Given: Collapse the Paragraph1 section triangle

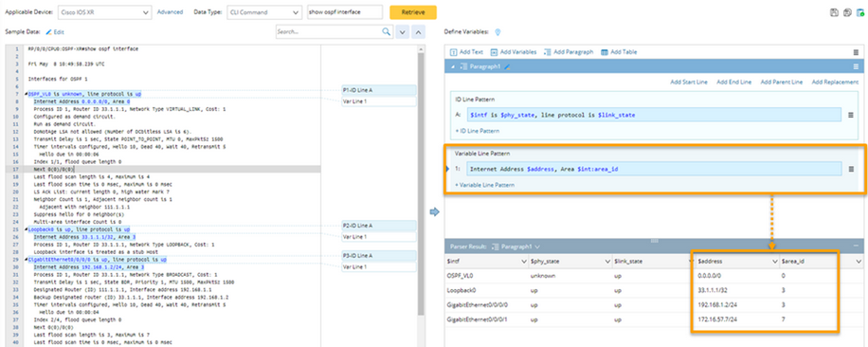Looking at the screenshot, I should coord(454,66).
